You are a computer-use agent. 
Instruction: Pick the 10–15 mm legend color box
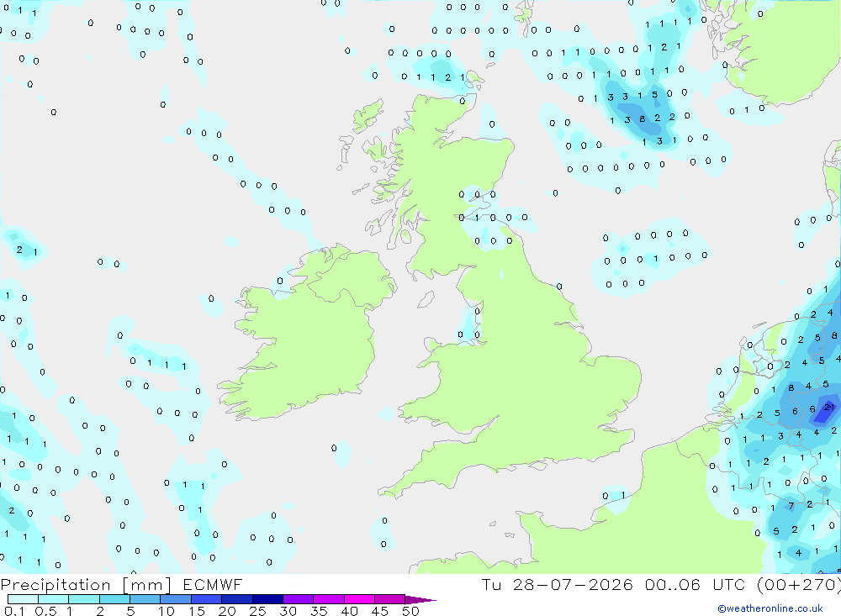tap(176, 599)
